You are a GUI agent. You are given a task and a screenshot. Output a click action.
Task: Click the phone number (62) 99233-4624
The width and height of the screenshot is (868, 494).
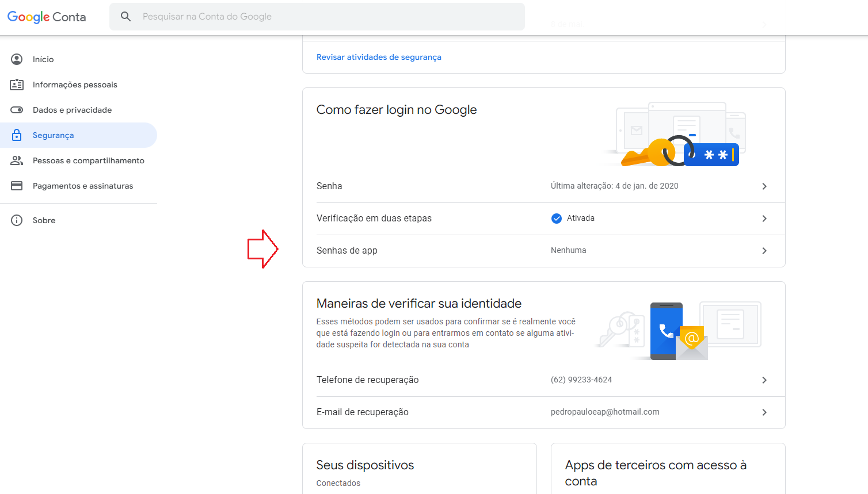click(x=581, y=380)
